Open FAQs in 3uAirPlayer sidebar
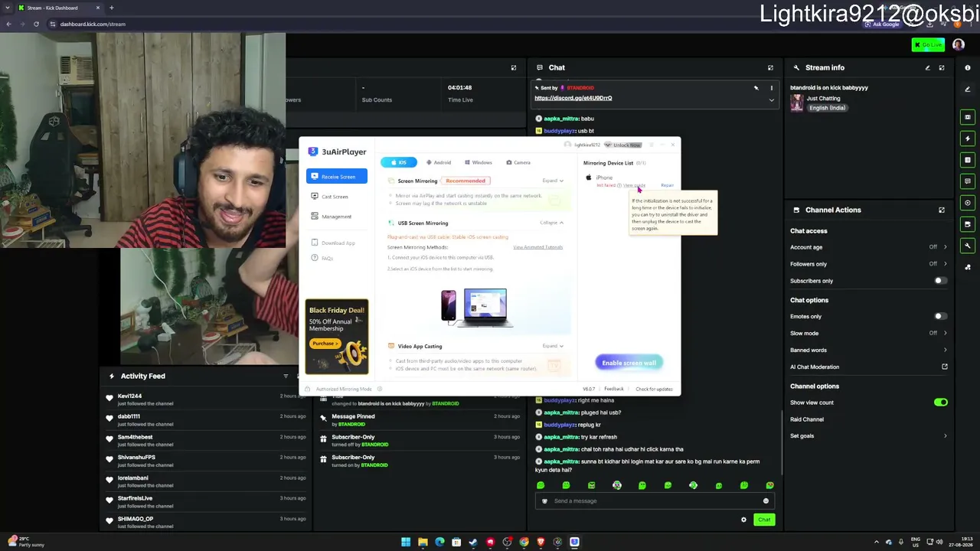 tap(323, 259)
